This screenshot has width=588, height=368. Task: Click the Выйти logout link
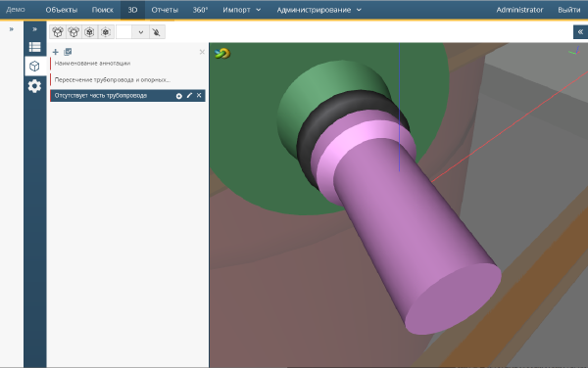pyautogui.click(x=568, y=10)
